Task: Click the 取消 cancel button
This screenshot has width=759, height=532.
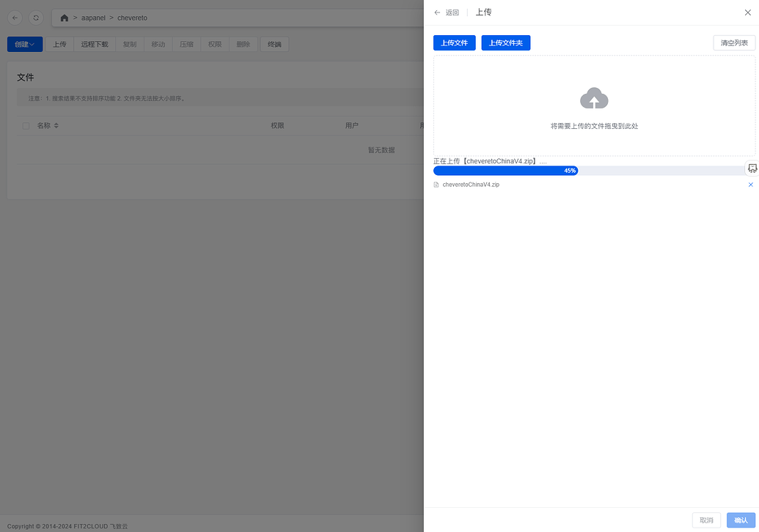Action: click(x=706, y=520)
